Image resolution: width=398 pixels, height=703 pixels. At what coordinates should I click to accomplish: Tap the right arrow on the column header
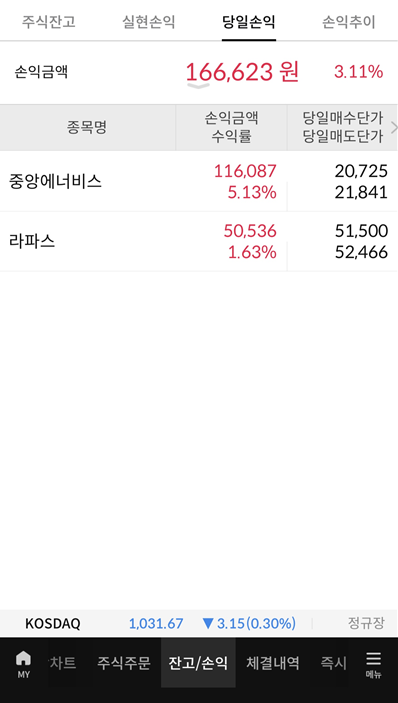[394, 128]
